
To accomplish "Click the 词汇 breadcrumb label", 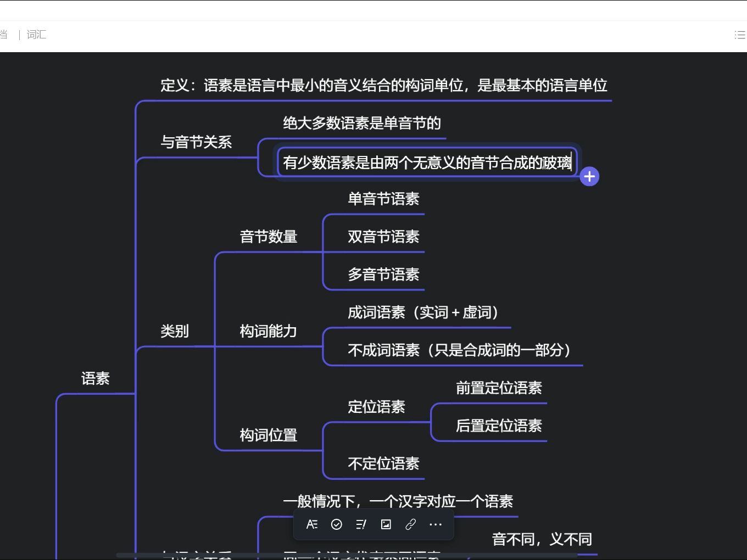I will coord(36,35).
